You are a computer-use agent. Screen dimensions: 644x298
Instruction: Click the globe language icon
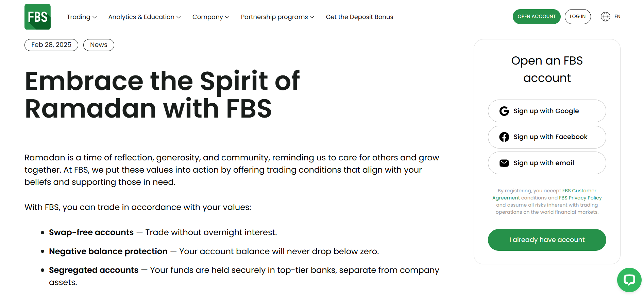605,17
